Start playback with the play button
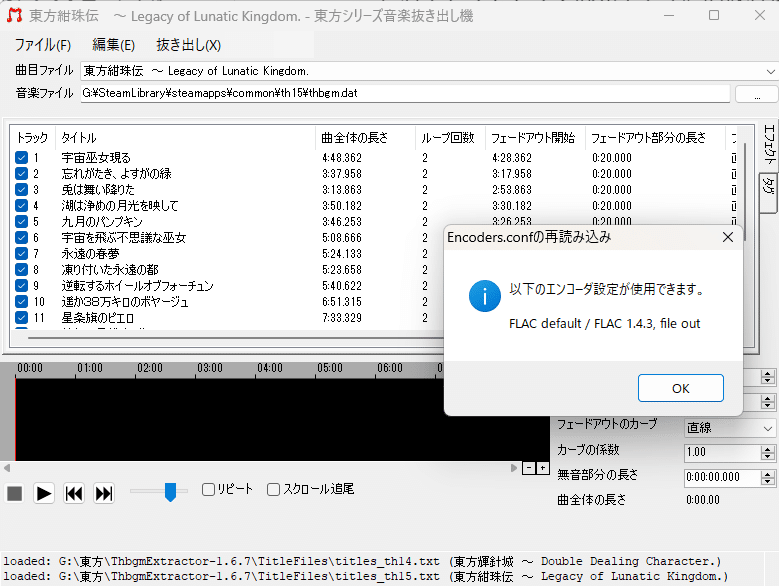Screen dimensions: 779x586 [44, 494]
